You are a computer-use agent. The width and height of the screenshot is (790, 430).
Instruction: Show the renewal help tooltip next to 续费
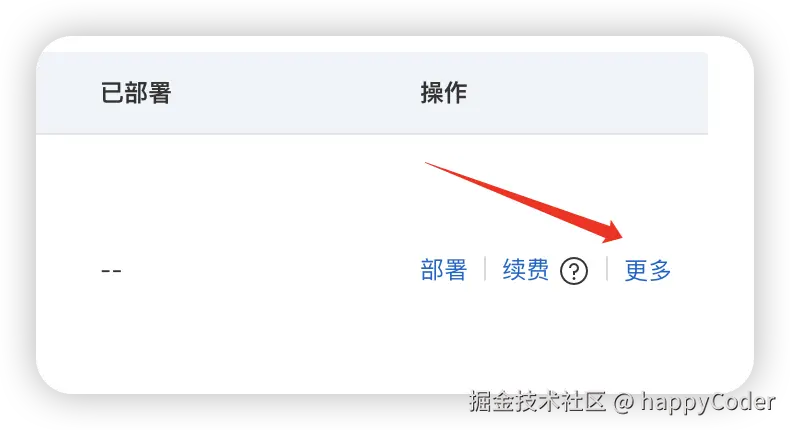tap(574, 271)
